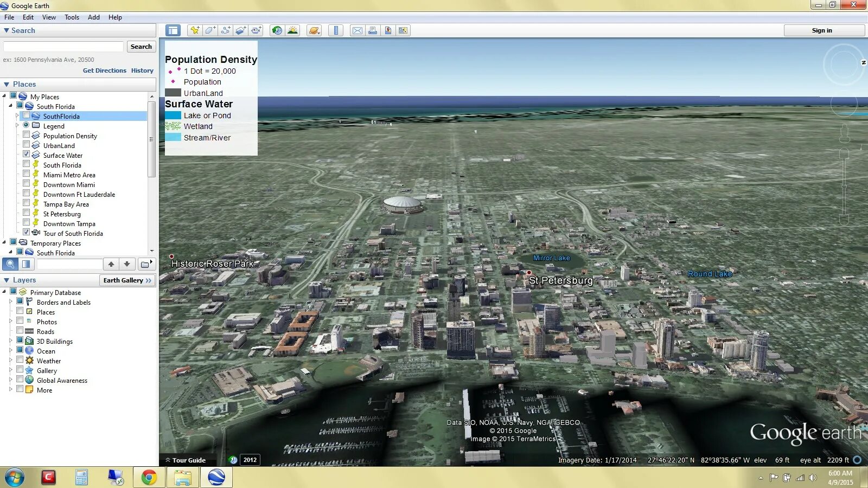Select Tour of South Florida item
This screenshot has height=488, width=868.
pyautogui.click(x=73, y=233)
